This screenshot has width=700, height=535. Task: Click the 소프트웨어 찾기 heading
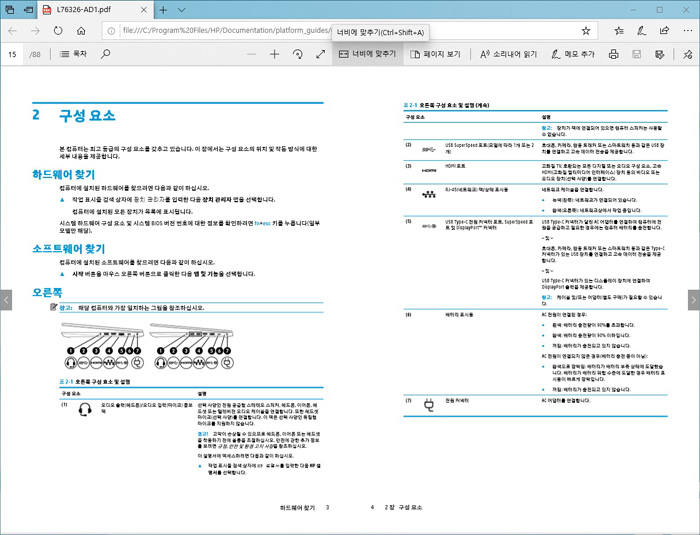[69, 248]
